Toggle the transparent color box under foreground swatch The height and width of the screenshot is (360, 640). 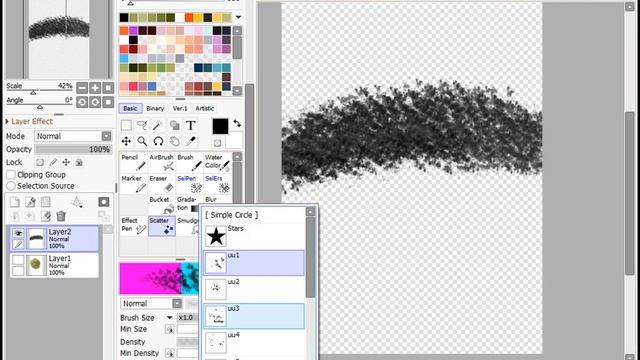217,143
